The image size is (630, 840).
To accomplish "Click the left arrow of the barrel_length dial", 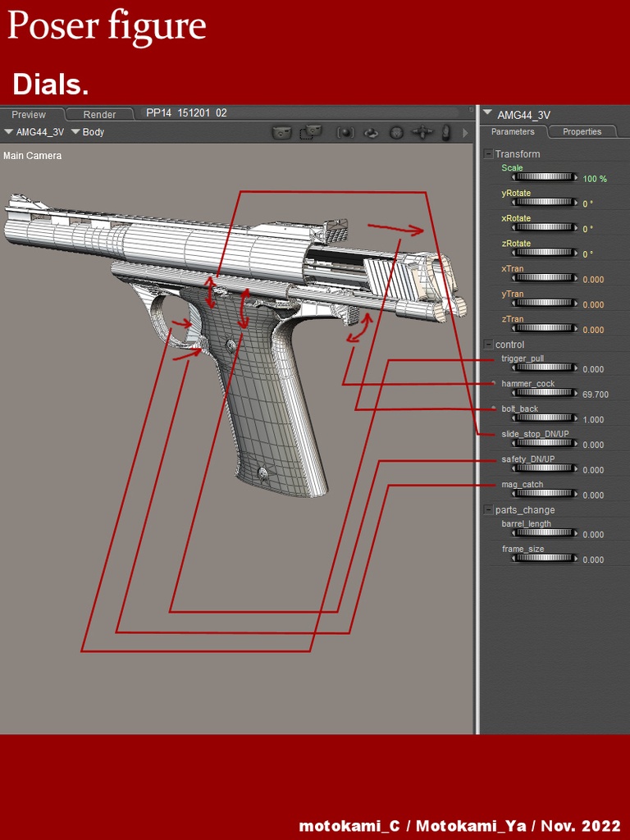I will coord(514,533).
